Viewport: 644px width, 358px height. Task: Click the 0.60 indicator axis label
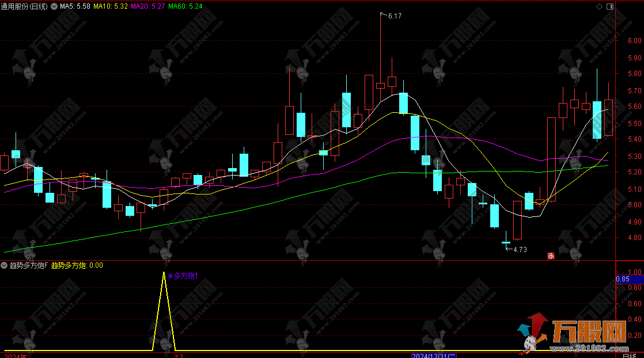tap(635, 304)
